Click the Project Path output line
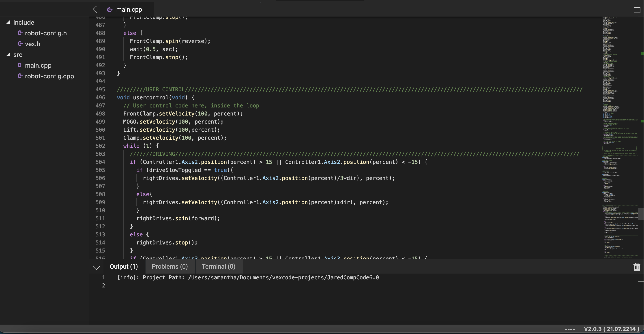Viewport: 644px width, 334px height. point(248,278)
